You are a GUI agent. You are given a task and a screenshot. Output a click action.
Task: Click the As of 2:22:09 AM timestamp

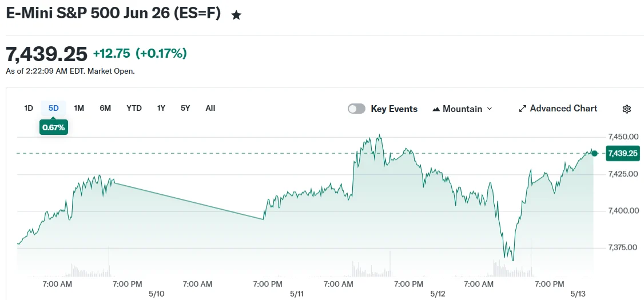coord(70,71)
